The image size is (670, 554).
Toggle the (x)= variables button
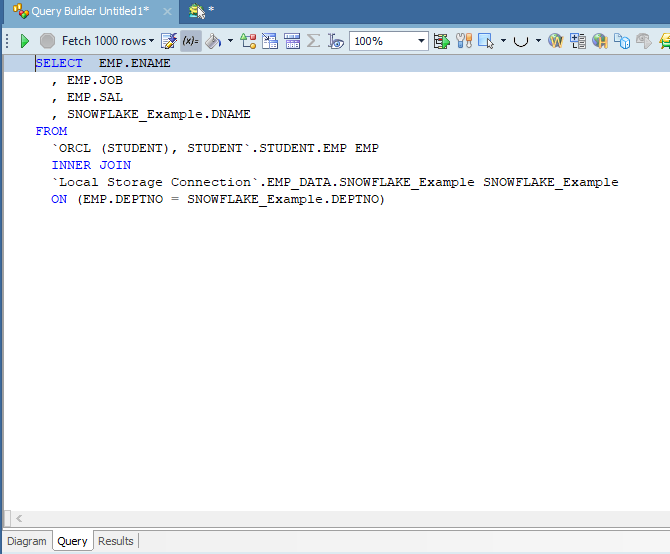191,41
